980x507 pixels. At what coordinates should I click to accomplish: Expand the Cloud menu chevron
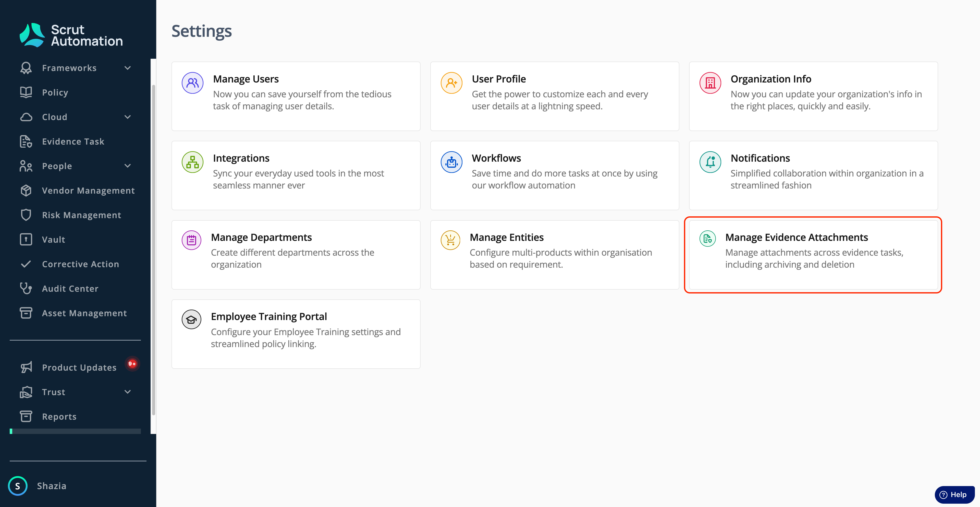click(x=127, y=117)
